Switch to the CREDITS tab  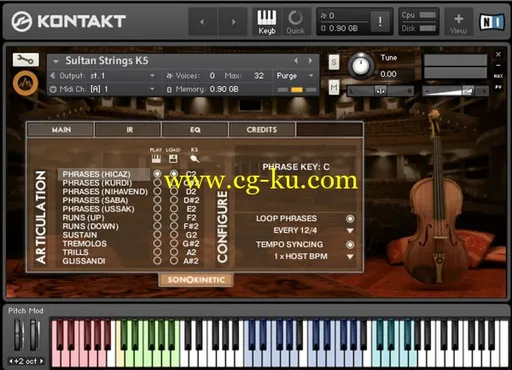[x=262, y=130]
